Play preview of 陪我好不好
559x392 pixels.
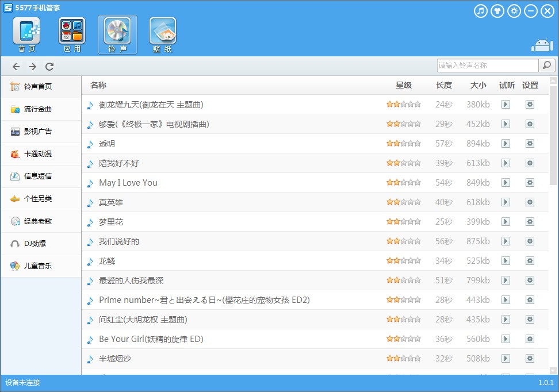tap(506, 163)
